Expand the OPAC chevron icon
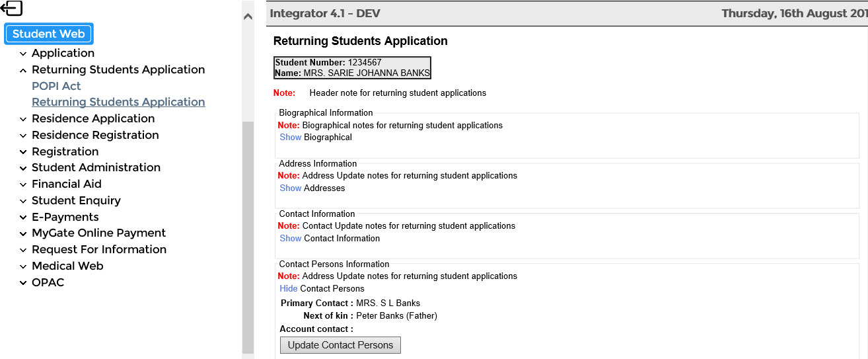The image size is (868, 359). pos(23,283)
